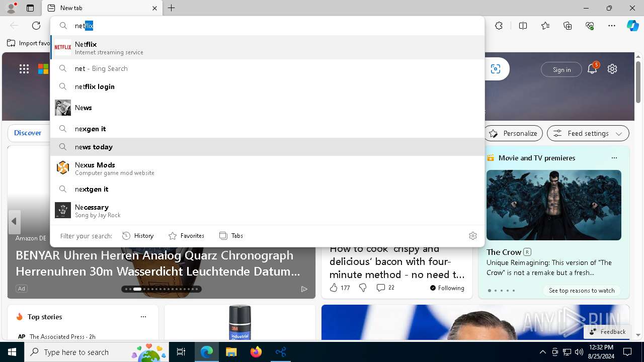
Task: Open the apps grid launcher icon
Action: click(24, 69)
